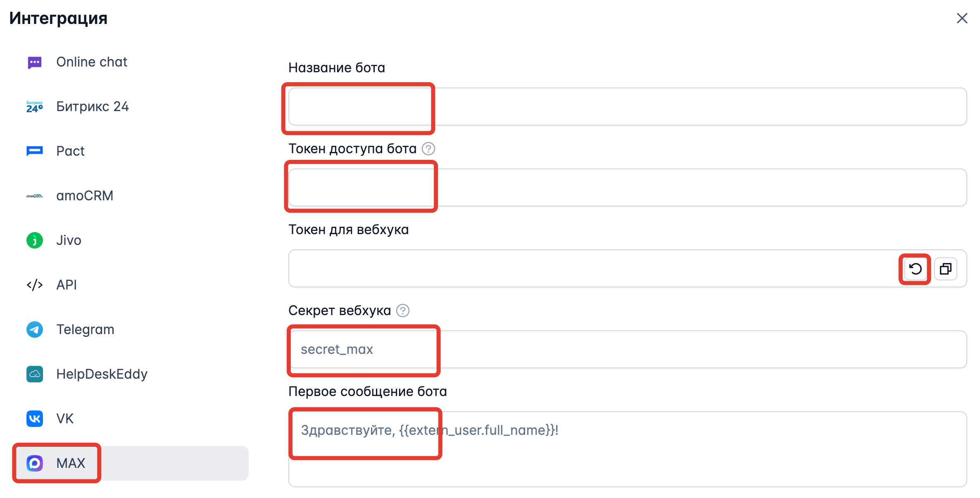
Task: Click the VK logo icon
Action: coord(35,419)
